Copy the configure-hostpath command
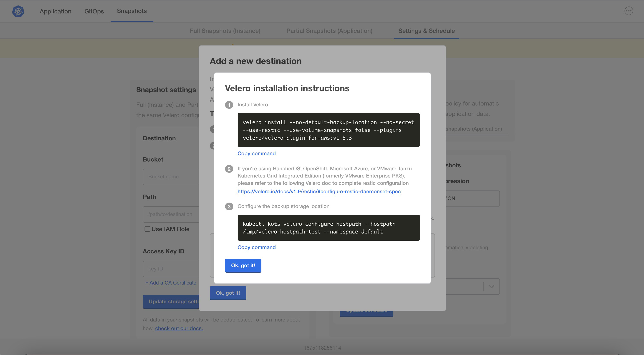The height and width of the screenshot is (355, 644). tap(256, 247)
